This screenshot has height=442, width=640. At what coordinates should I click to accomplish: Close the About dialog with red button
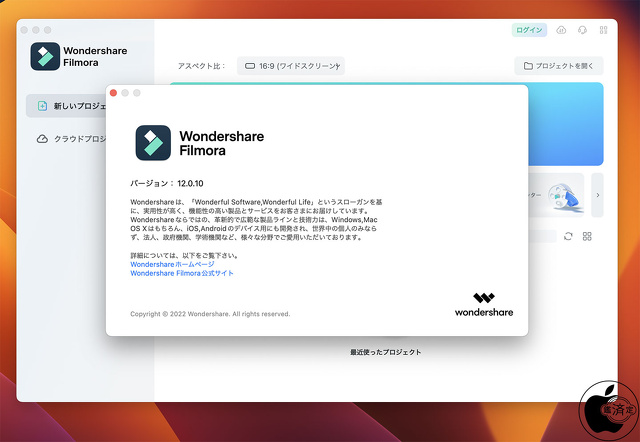coord(113,93)
